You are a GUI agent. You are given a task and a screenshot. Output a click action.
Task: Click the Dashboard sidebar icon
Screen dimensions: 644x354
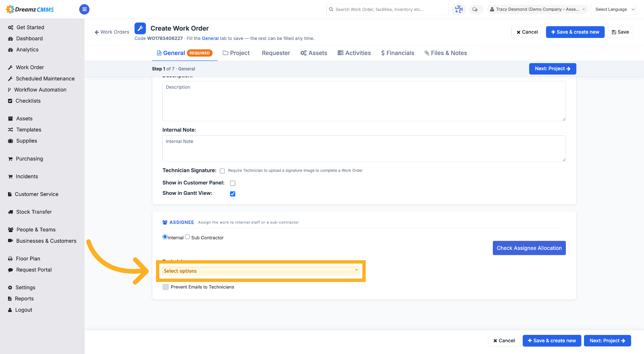point(10,39)
